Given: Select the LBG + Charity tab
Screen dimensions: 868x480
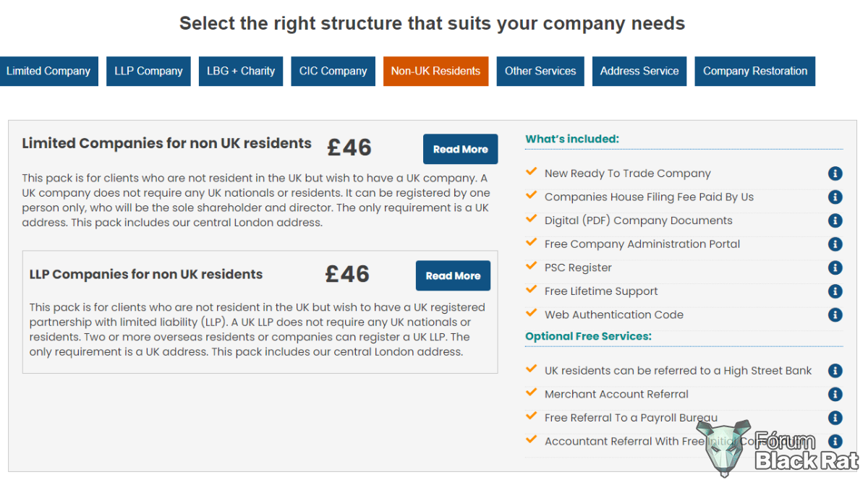Looking at the screenshot, I should point(241,71).
